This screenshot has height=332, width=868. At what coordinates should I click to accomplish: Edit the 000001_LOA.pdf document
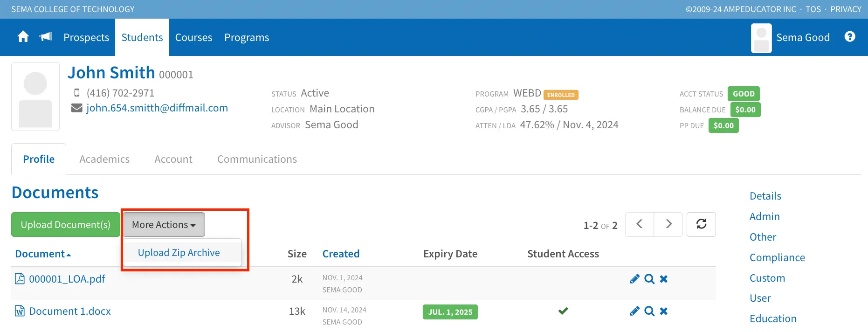click(x=634, y=279)
